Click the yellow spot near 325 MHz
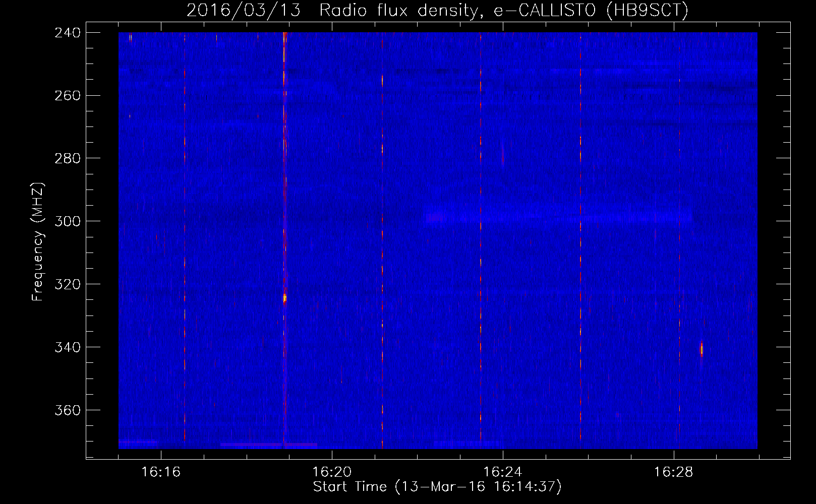 (x=285, y=298)
